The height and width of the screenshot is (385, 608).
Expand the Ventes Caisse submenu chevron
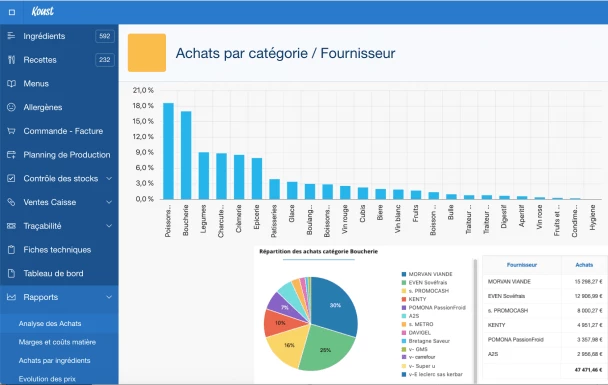click(109, 202)
